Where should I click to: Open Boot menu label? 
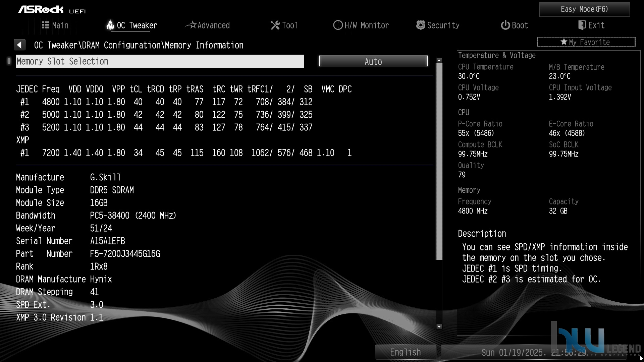click(x=520, y=25)
